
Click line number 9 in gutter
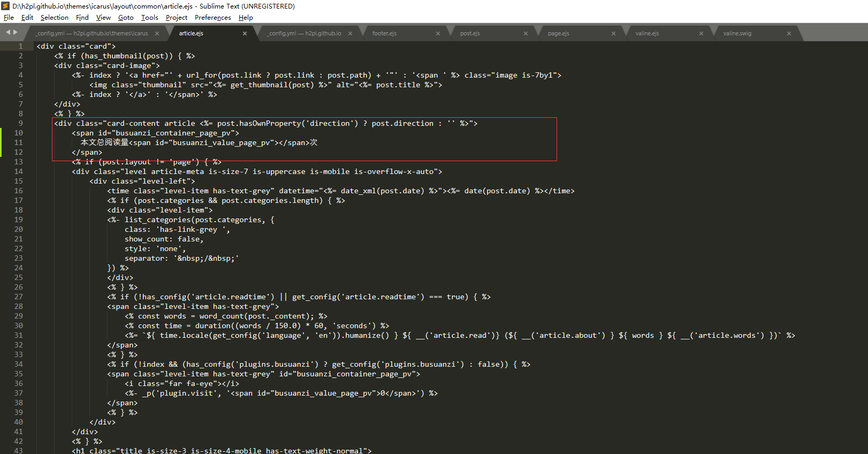pyautogui.click(x=21, y=123)
